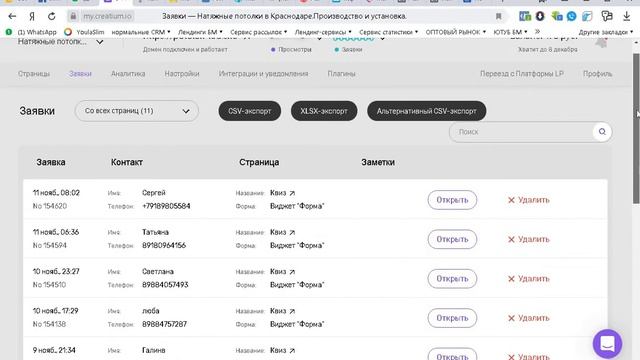The width and height of the screenshot is (640, 360).
Task: Open YoulaSlim bookmark
Action: (84, 32)
